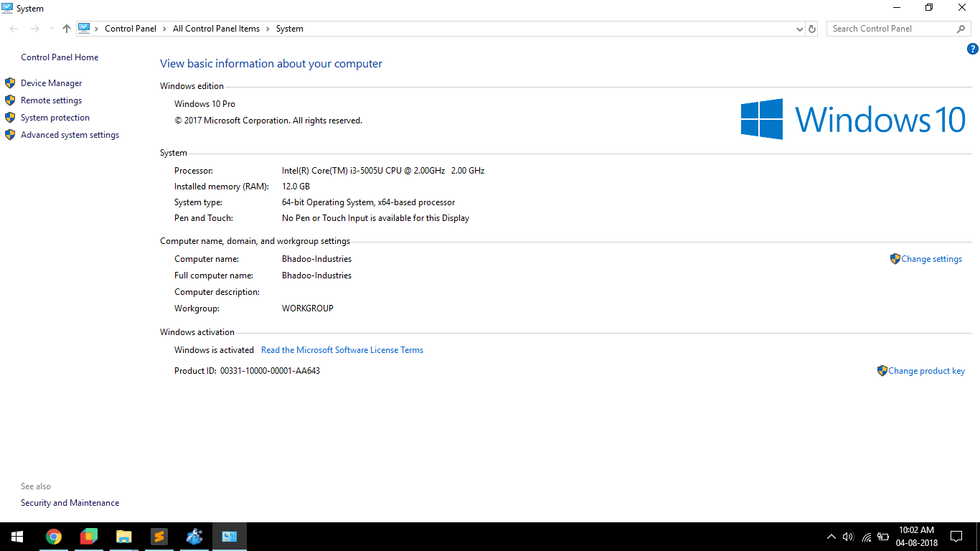Open Remote settings link

click(x=52, y=100)
